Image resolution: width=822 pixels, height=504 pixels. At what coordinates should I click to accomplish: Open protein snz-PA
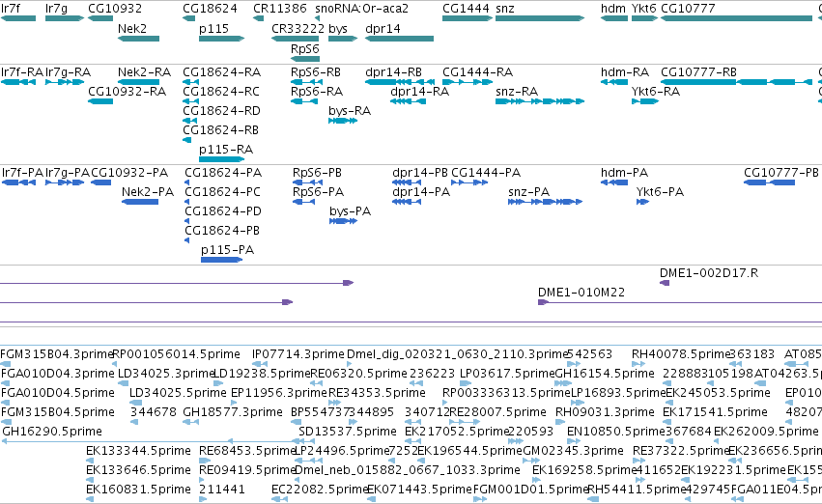(529, 192)
